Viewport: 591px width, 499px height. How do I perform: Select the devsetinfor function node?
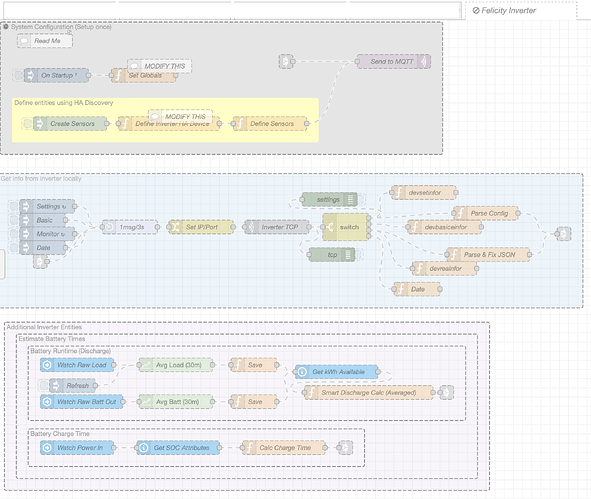click(x=424, y=193)
